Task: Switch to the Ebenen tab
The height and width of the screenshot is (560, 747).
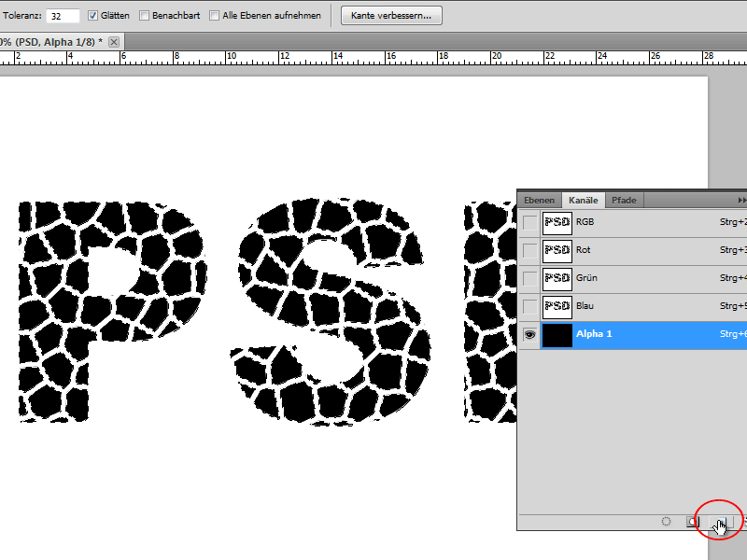Action: [539, 200]
